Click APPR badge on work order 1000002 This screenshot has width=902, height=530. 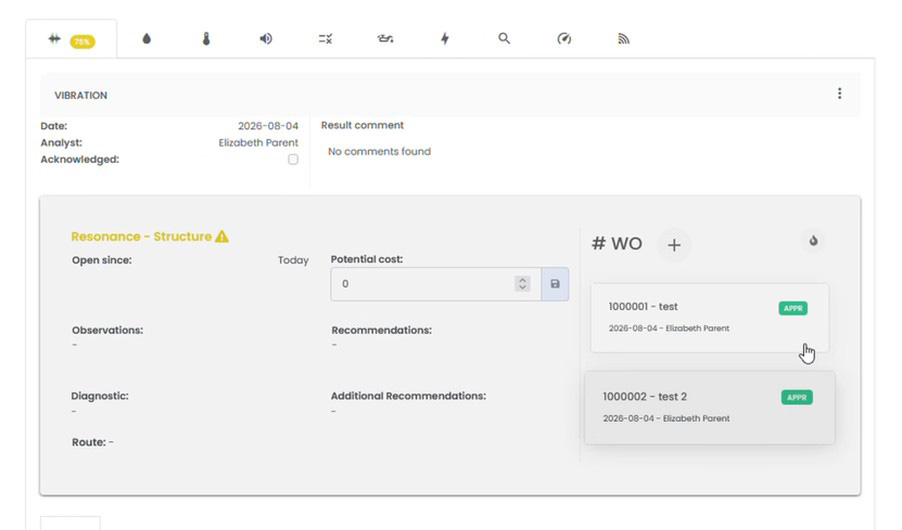[797, 398]
